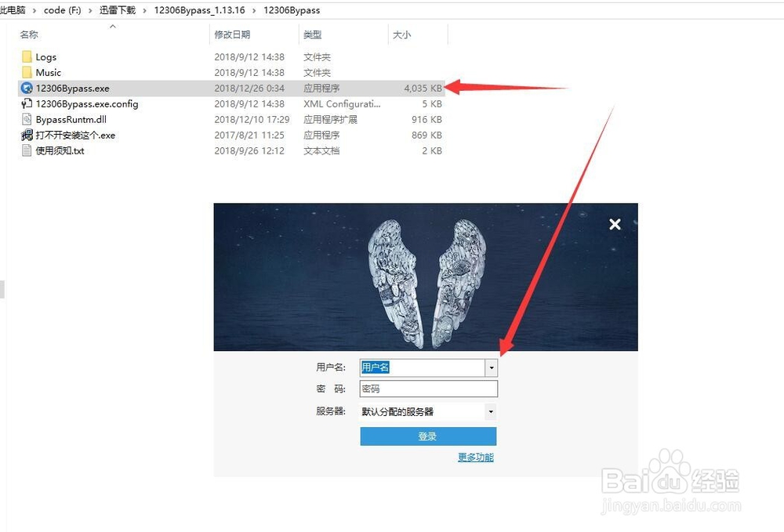Click the 12306Bypass.exe application icon
This screenshot has height=532, width=784.
[27, 89]
